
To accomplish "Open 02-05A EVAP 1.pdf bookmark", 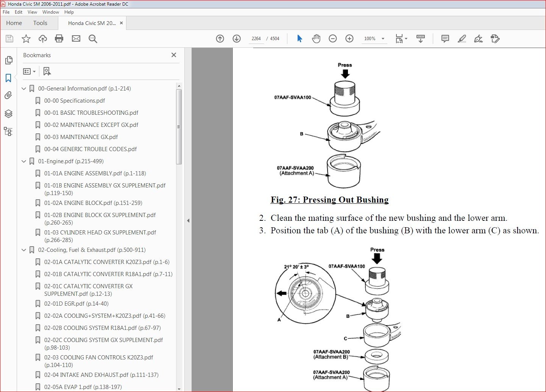I will pos(83,387).
